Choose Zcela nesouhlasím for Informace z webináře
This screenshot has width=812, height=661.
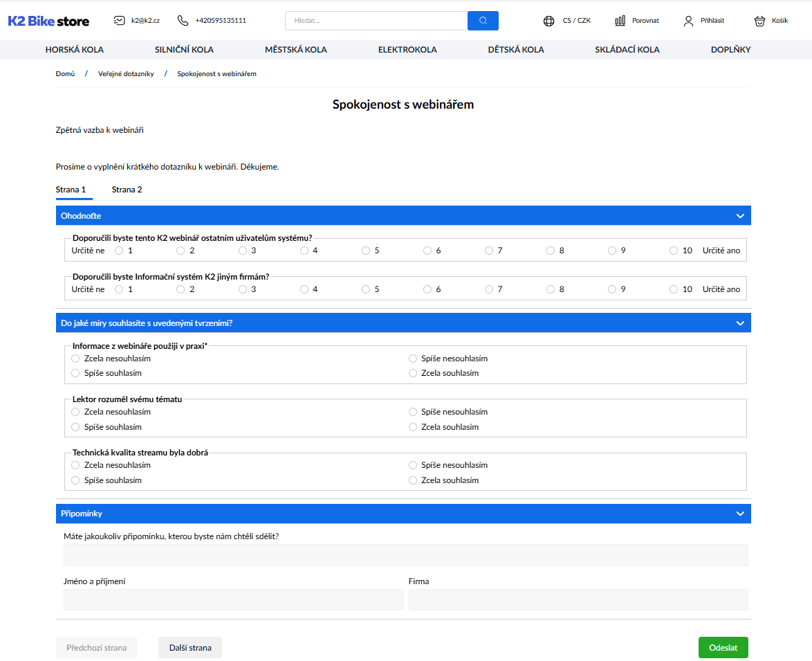coord(75,359)
